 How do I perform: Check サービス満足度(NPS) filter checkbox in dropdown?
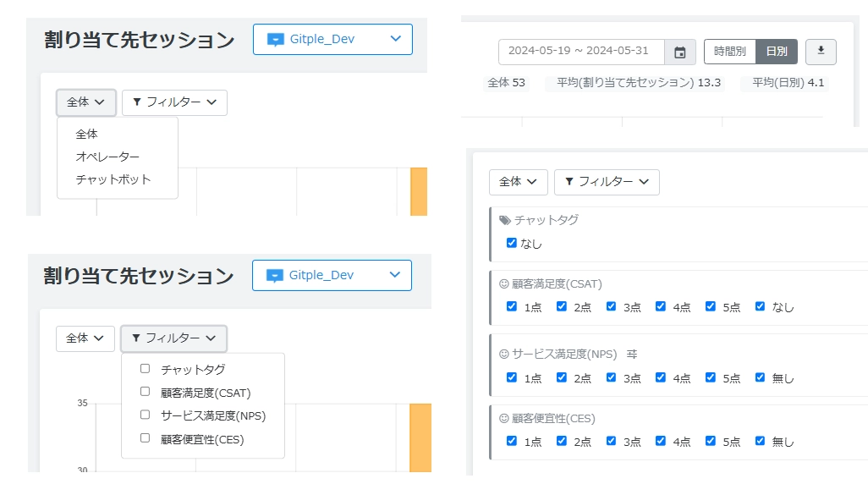pos(145,415)
